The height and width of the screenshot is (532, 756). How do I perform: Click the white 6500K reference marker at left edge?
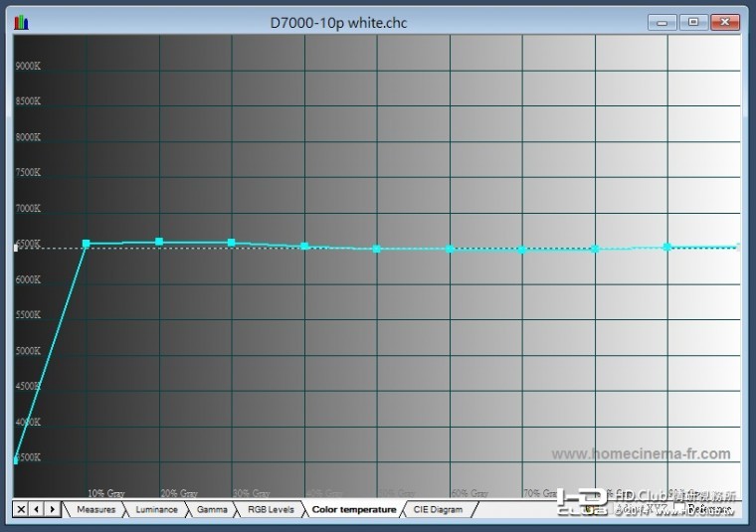[15, 248]
